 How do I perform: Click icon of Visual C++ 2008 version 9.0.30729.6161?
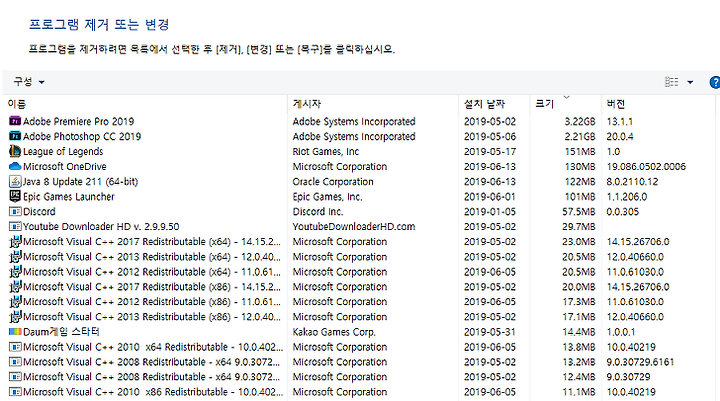coord(15,362)
